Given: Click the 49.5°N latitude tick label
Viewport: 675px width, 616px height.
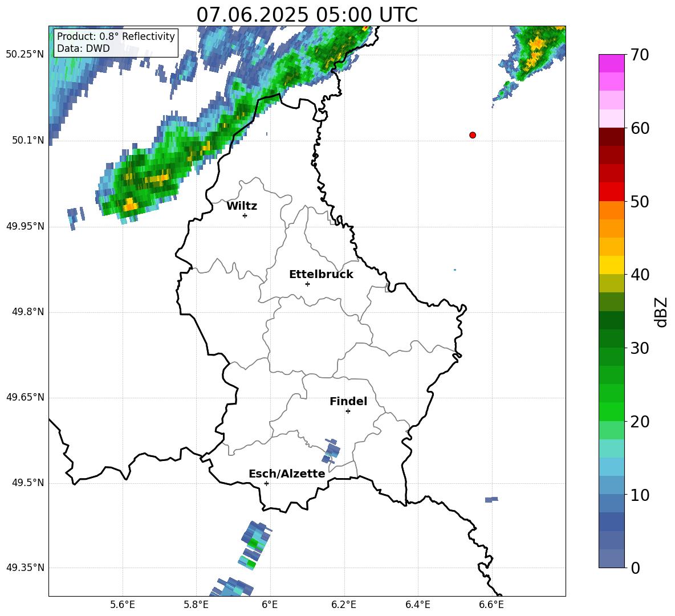Looking at the screenshot, I should click(28, 483).
